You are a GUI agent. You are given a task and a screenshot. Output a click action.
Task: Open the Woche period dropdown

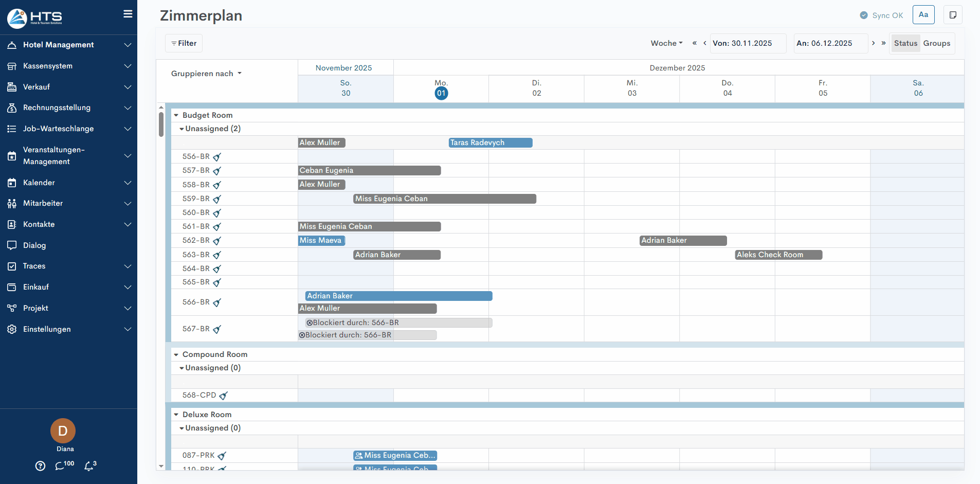pyautogui.click(x=666, y=43)
